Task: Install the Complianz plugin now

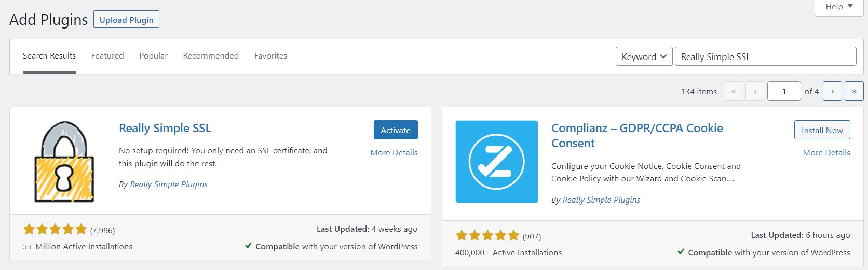Action: click(x=822, y=130)
